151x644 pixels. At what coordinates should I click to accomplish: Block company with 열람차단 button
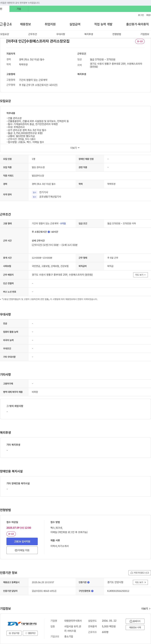pos(30,633)
